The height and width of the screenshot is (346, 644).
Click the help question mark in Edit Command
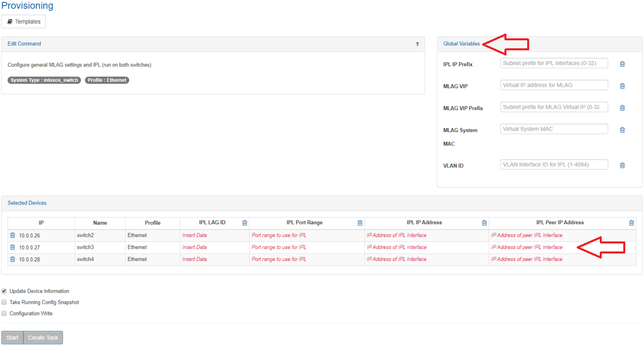click(x=417, y=44)
